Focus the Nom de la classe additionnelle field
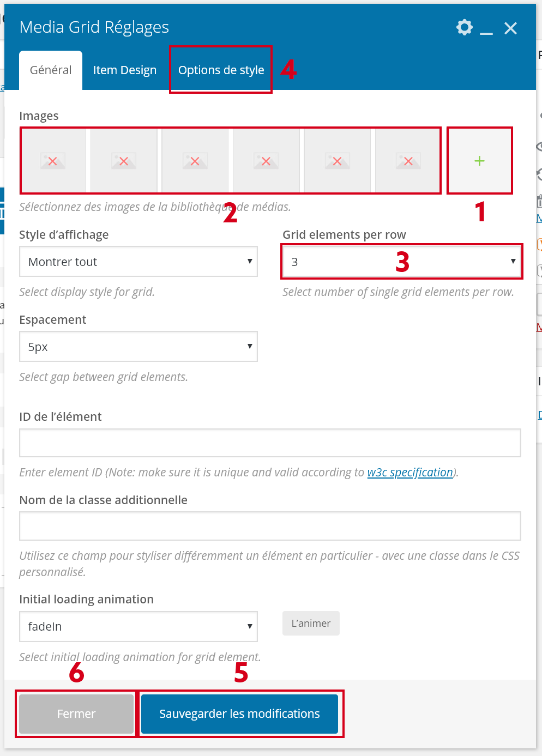Screen dimensions: 542x756 [270, 526]
